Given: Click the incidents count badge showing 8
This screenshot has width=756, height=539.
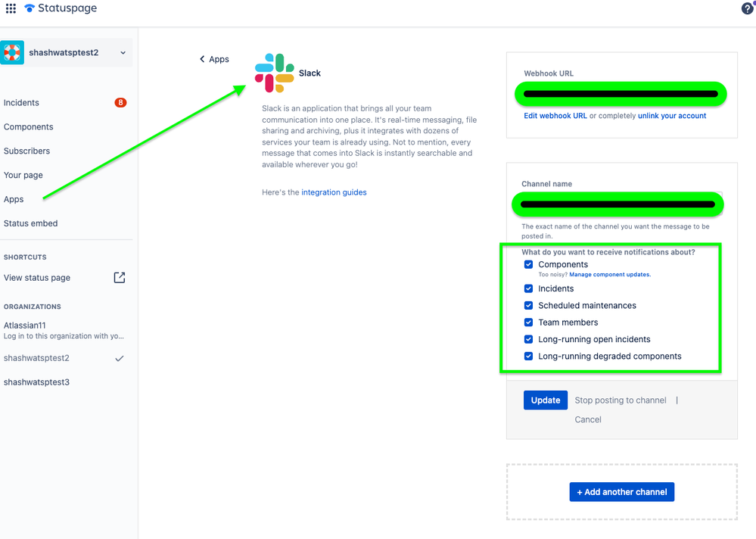Looking at the screenshot, I should click(x=120, y=103).
